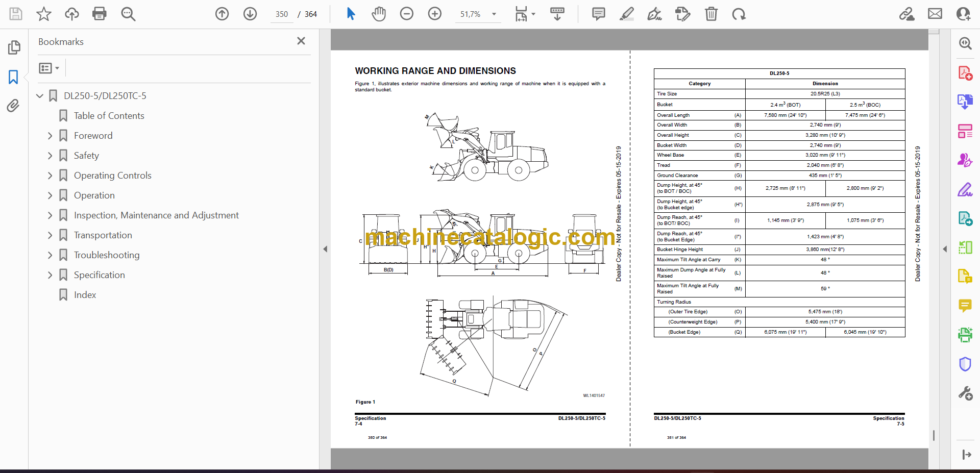
Task: Toggle the read mode scrolling tool
Action: point(557,14)
